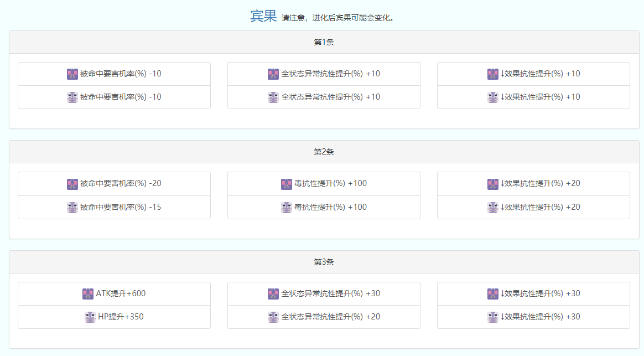Click the 第1条 panel header

[x=324, y=42]
